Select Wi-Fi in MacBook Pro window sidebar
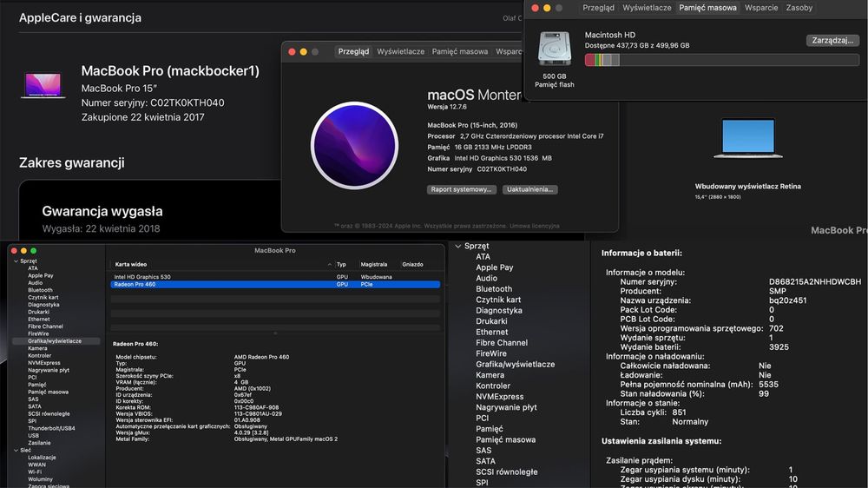This screenshot has width=868, height=488. 35,472
